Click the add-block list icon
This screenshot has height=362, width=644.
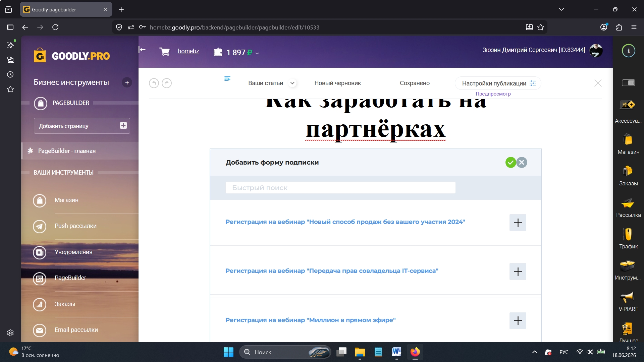point(227,79)
